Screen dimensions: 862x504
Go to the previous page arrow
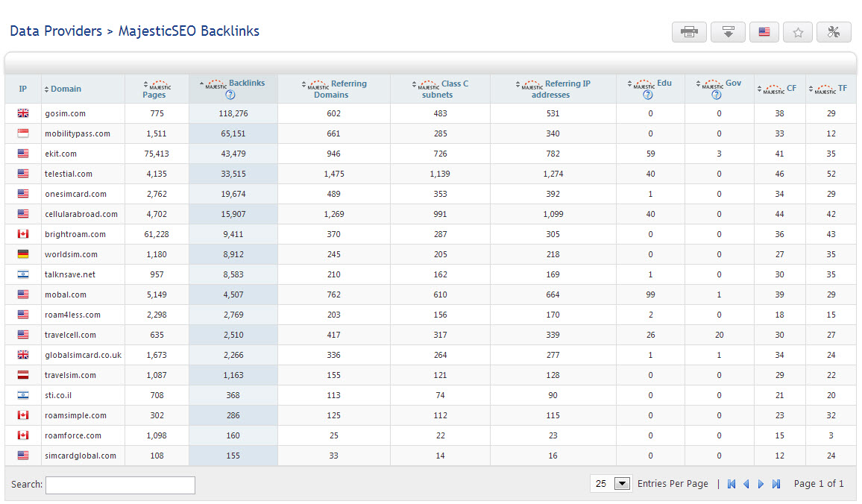click(x=746, y=484)
